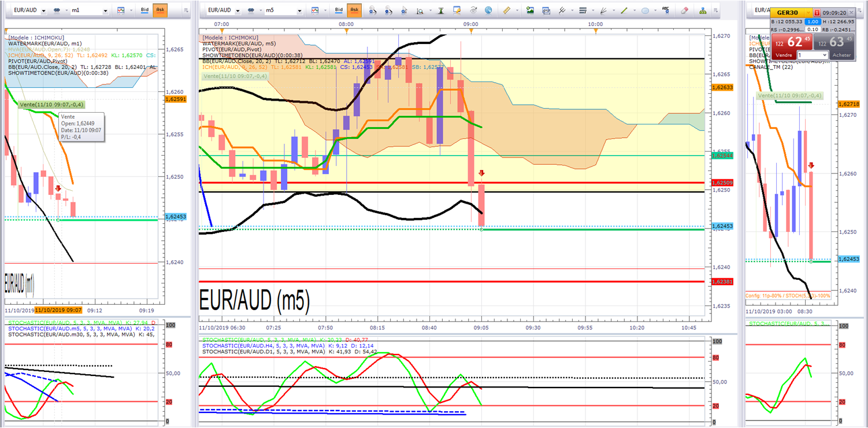The width and height of the screenshot is (868, 428).
Task: Click the green hierarchy tree icon
Action: pyautogui.click(x=703, y=10)
